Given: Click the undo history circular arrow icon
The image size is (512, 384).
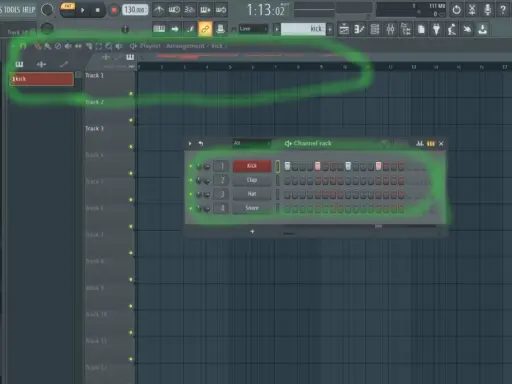Looking at the screenshot, I should pos(456,10).
